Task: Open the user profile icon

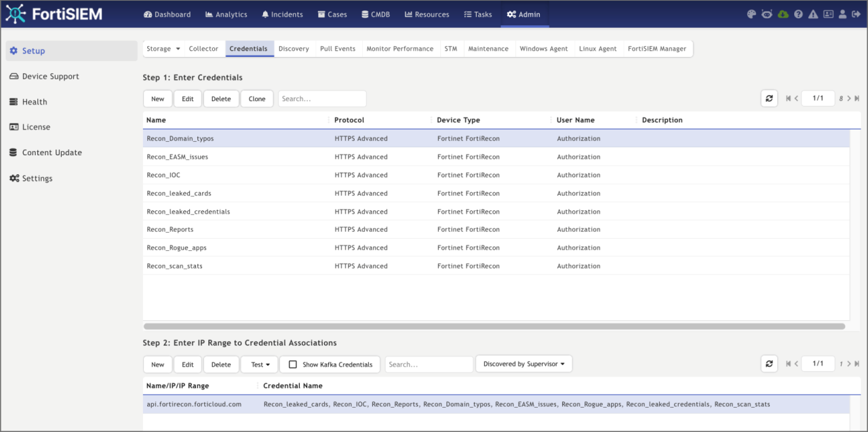Action: [843, 14]
